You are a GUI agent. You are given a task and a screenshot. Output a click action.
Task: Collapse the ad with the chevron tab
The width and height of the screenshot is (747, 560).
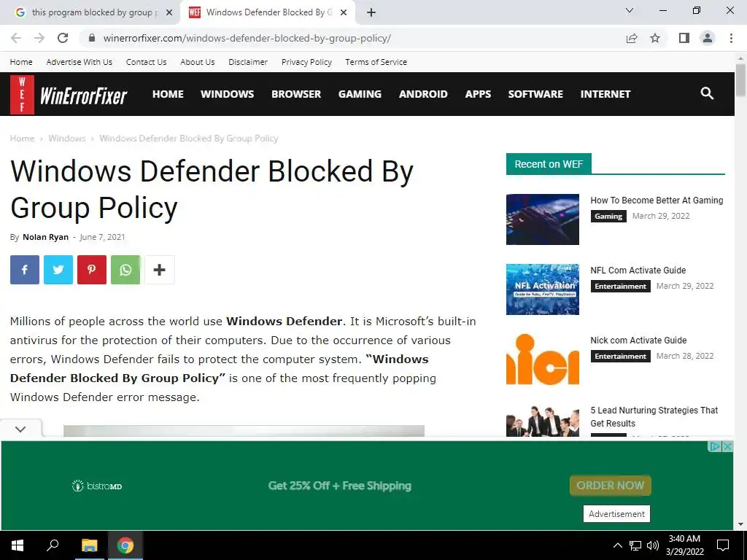(x=20, y=429)
